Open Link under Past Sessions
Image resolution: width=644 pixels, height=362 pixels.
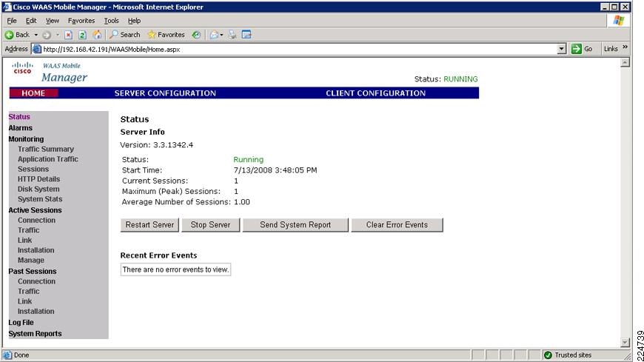tap(24, 301)
